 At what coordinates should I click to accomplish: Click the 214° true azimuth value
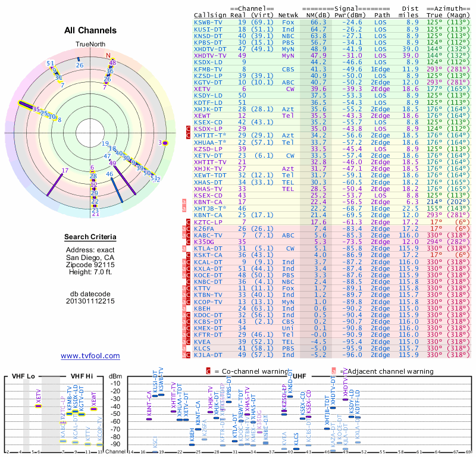tap(434, 202)
